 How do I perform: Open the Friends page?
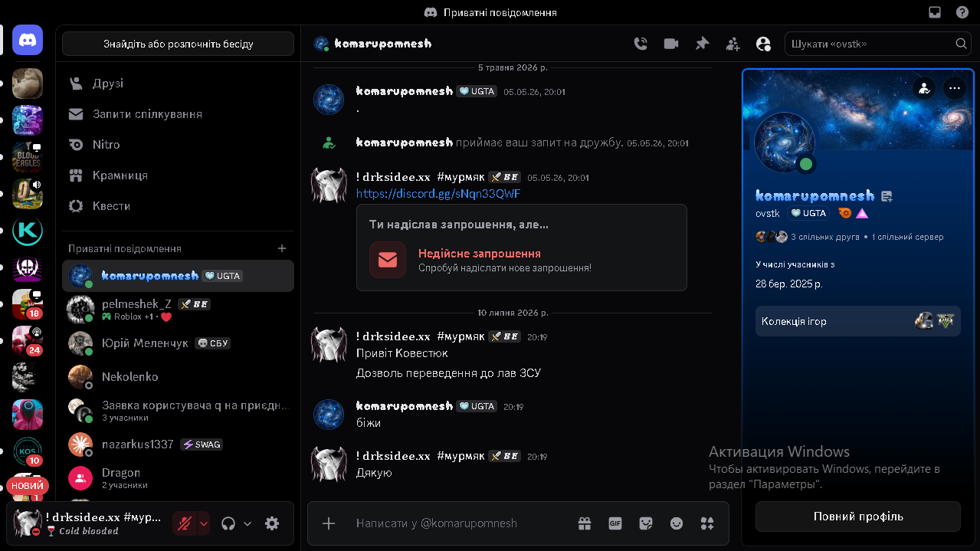[178, 83]
